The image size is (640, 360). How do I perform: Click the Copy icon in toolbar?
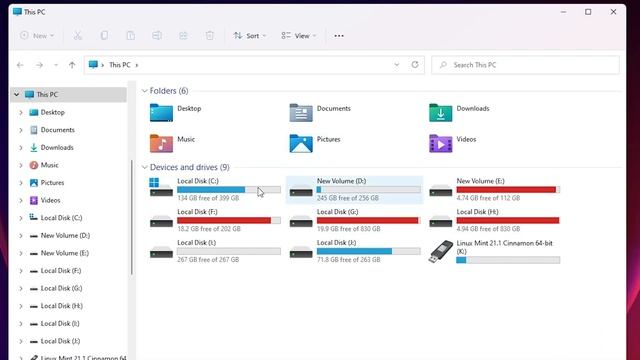coord(104,36)
